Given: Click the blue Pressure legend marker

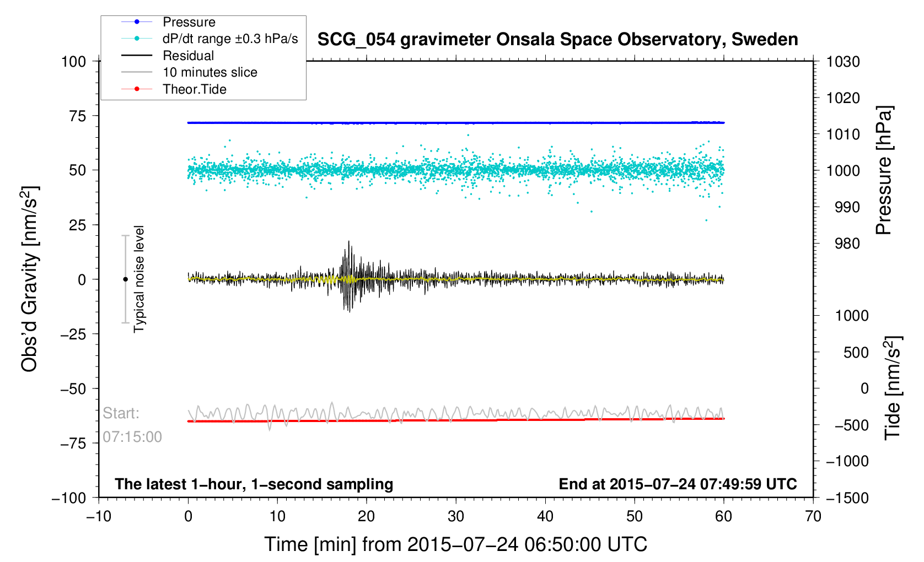Looking at the screenshot, I should coord(137,22).
